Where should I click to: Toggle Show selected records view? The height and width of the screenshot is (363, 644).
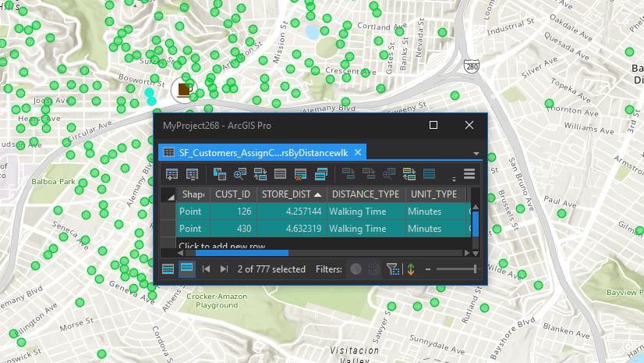point(187,269)
